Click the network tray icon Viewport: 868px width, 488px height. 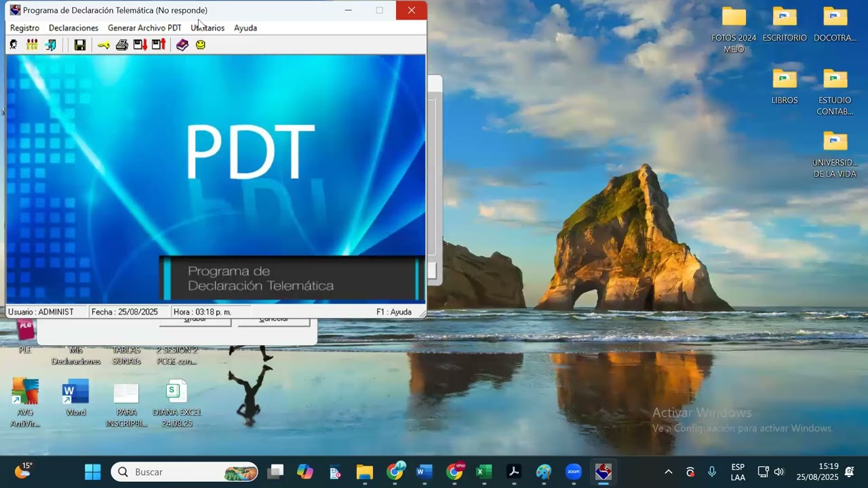click(763, 472)
